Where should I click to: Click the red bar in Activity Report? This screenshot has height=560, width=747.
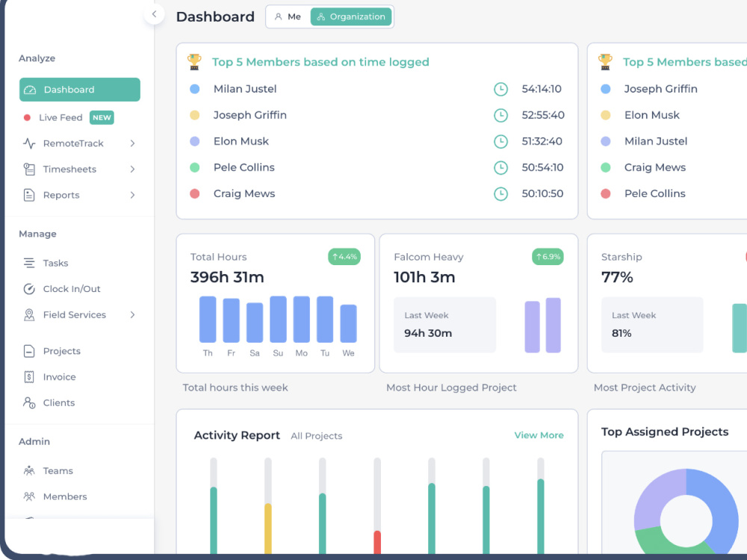click(x=377, y=542)
